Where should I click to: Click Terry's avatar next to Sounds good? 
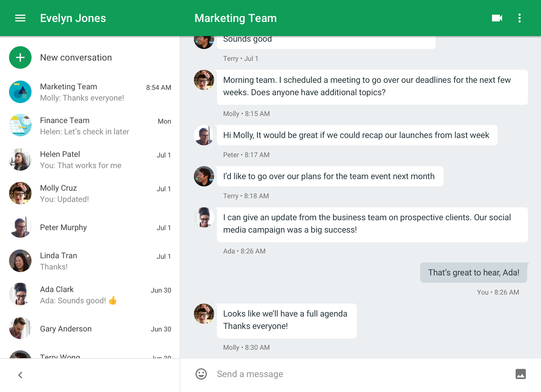[204, 41]
